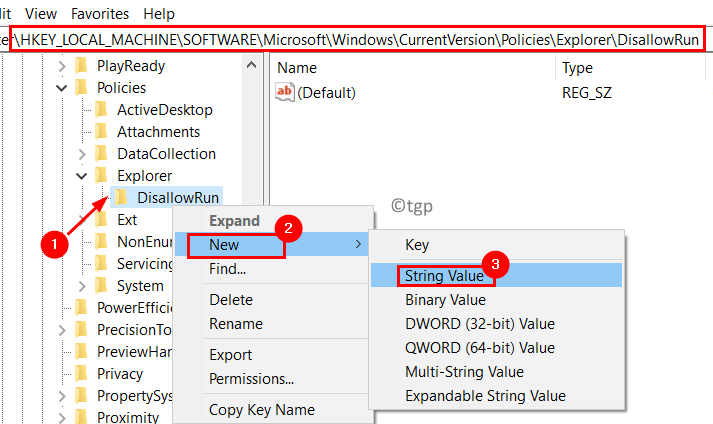Click the Explorer folder icon
713x424 pixels.
tap(101, 175)
